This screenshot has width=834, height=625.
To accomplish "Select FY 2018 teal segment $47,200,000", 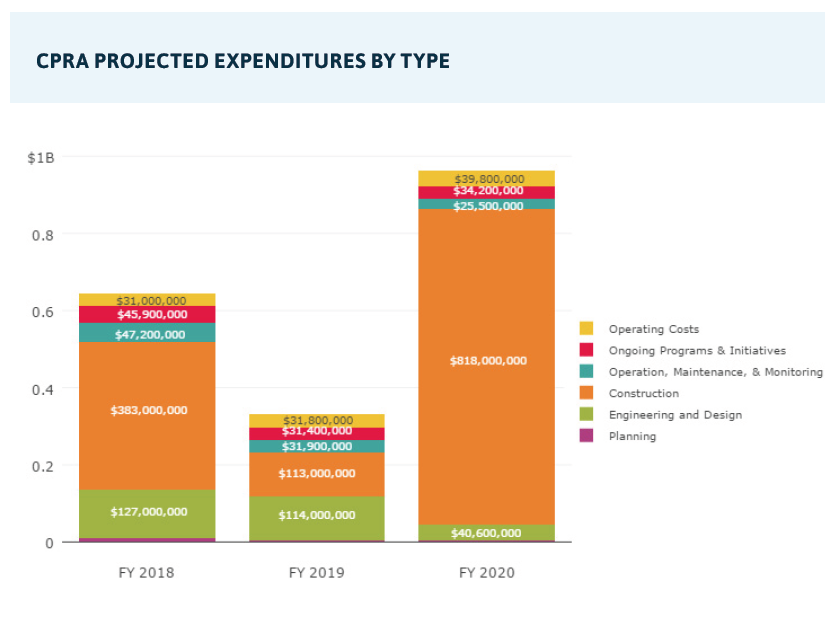I will tap(147, 334).
